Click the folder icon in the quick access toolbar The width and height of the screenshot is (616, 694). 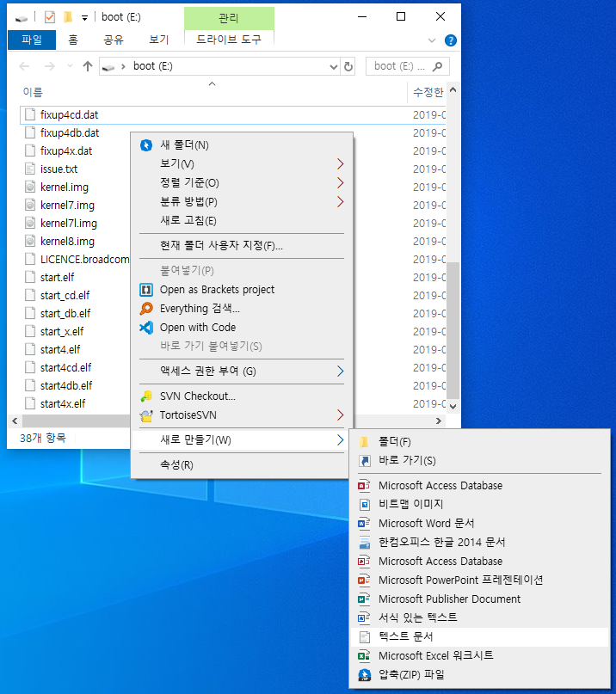[x=67, y=17]
